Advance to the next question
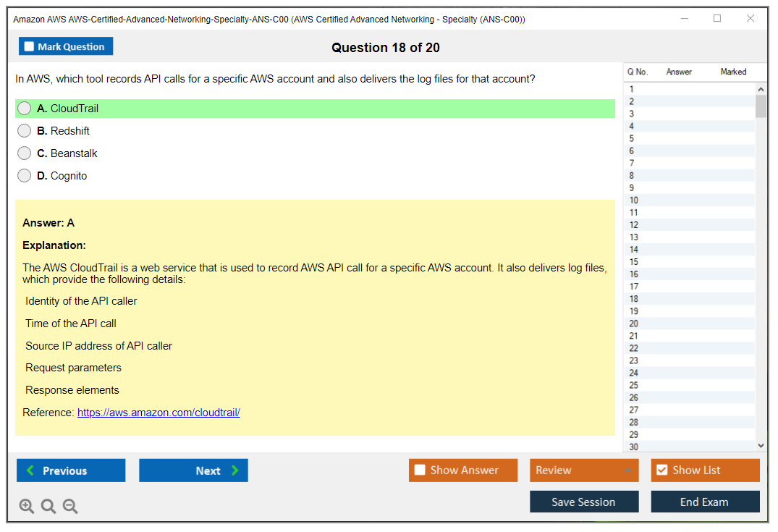 pyautogui.click(x=193, y=470)
